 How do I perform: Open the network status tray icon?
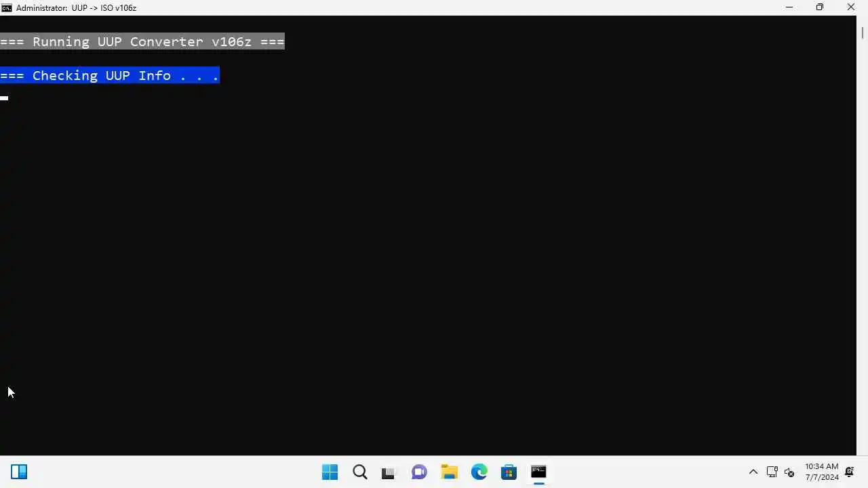(772, 472)
